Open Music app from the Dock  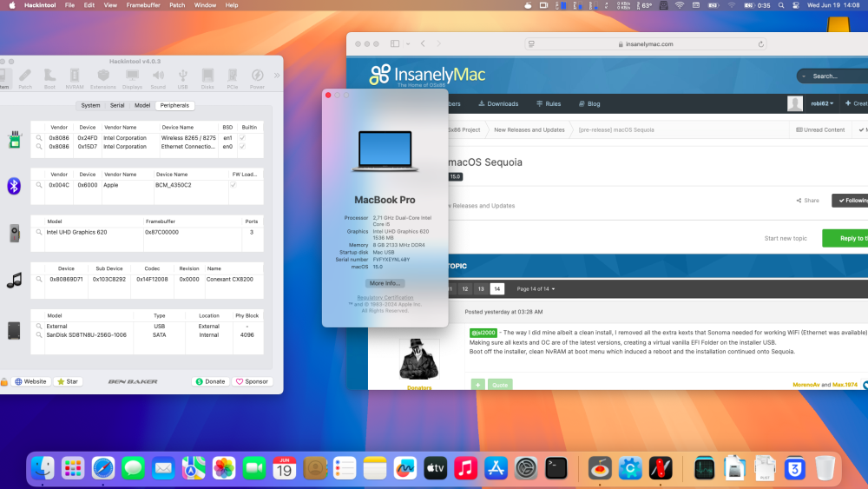pos(465,468)
